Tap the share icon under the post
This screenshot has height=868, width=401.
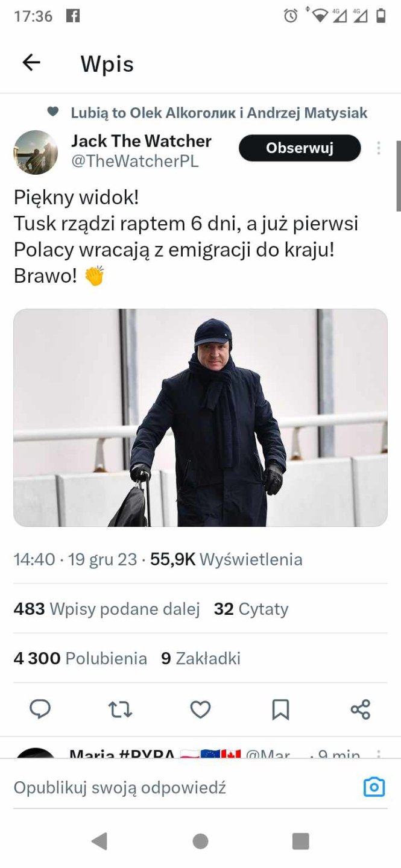click(361, 709)
